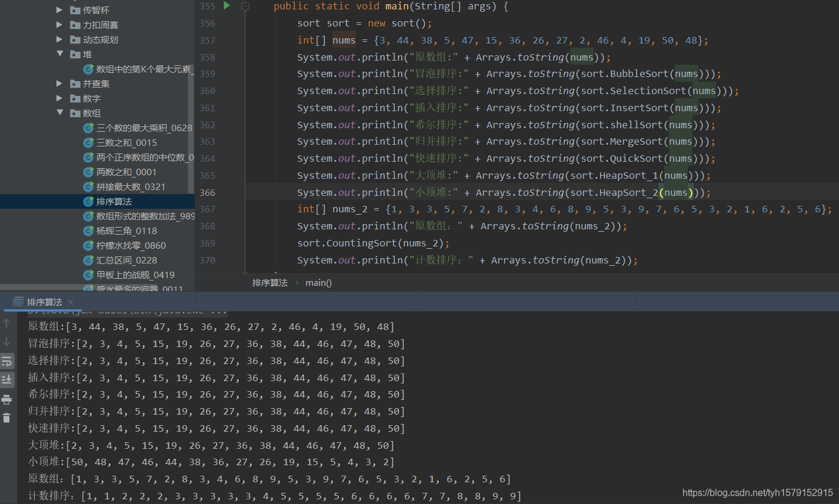Click 排序算法 breadcrumb in editor
The image size is (839, 504).
click(x=270, y=283)
